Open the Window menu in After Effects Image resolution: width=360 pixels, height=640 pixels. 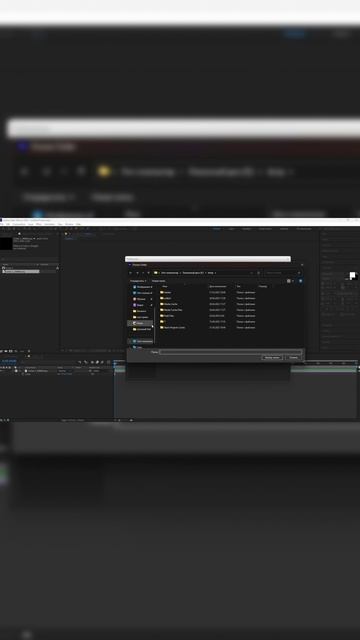point(69,224)
